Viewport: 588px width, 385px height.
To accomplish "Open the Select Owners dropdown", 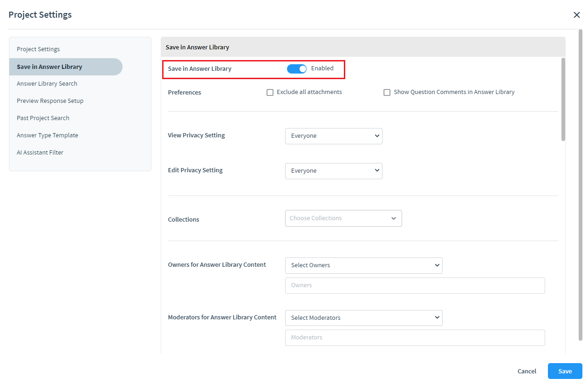I will point(363,265).
